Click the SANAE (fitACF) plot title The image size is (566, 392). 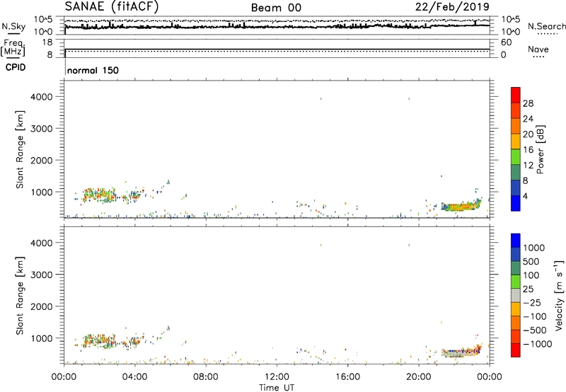(x=112, y=7)
